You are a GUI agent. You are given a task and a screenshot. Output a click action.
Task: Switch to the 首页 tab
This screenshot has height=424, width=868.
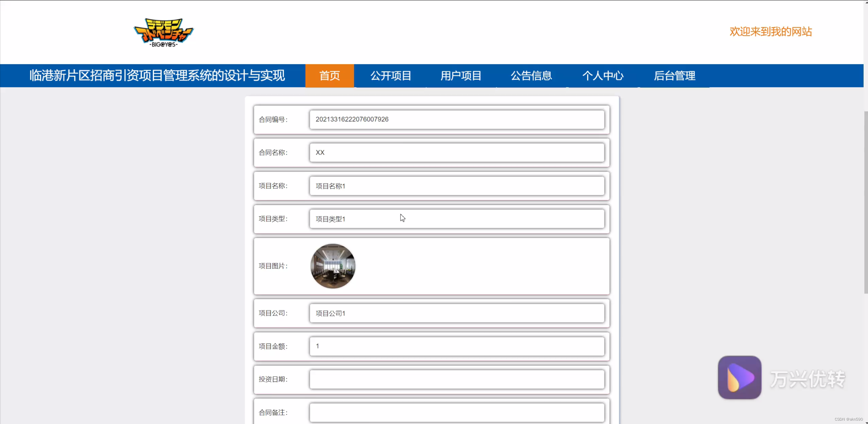(x=329, y=76)
